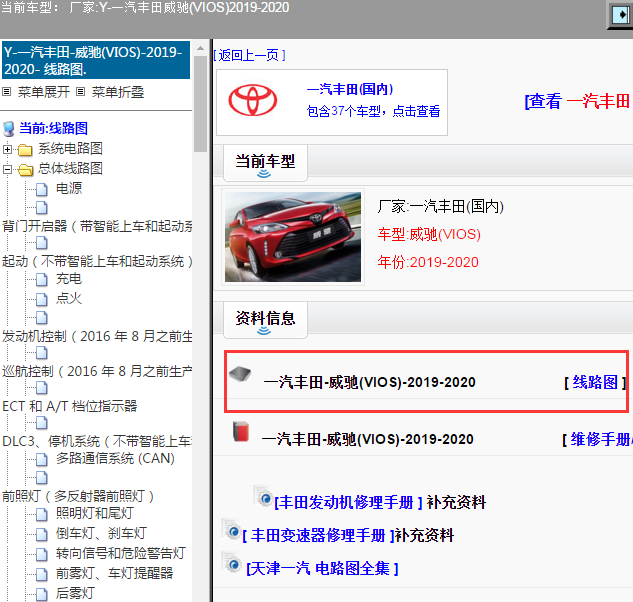Collapse the 总体线路图 tree node

[x=7, y=170]
